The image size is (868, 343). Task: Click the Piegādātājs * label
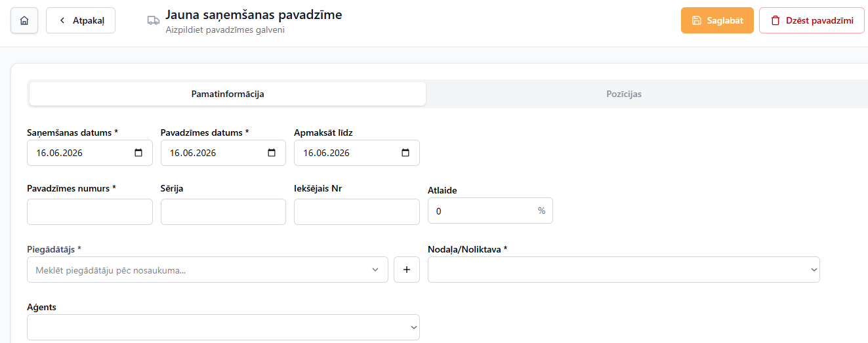[54, 249]
